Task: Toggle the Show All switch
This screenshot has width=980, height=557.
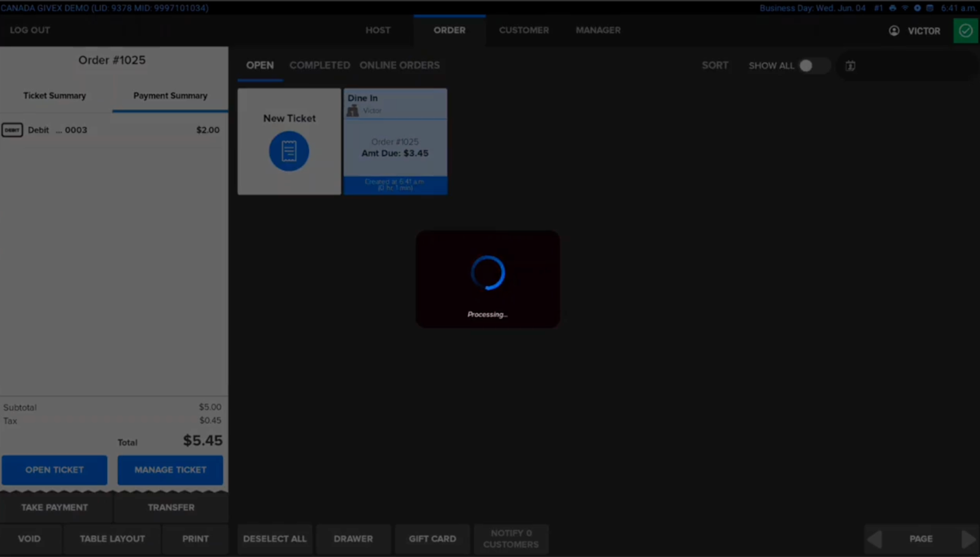Action: click(x=812, y=66)
